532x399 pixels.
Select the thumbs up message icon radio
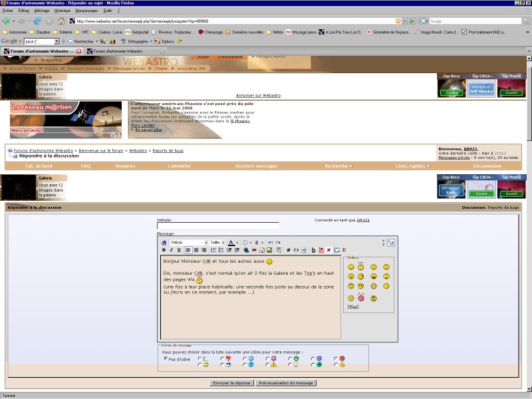(336, 364)
